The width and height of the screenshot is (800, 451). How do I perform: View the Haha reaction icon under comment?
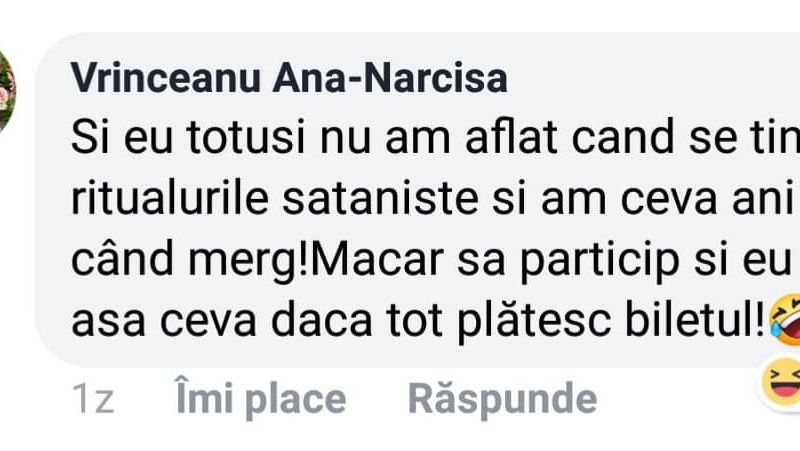(x=781, y=382)
